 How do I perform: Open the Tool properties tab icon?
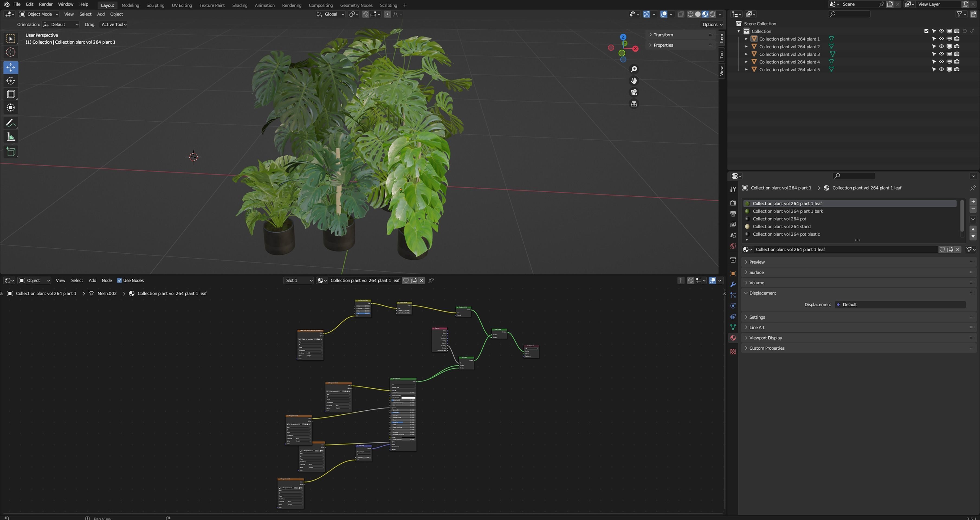pyautogui.click(x=733, y=189)
